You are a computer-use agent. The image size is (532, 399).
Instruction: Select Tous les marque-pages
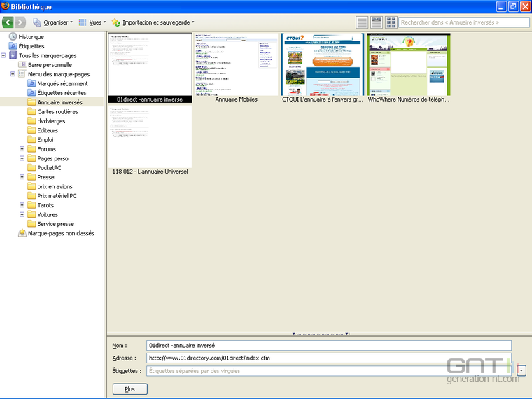(43, 55)
